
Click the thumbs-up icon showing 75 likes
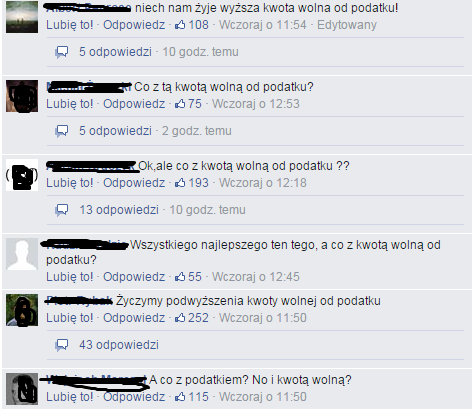pyautogui.click(x=180, y=103)
